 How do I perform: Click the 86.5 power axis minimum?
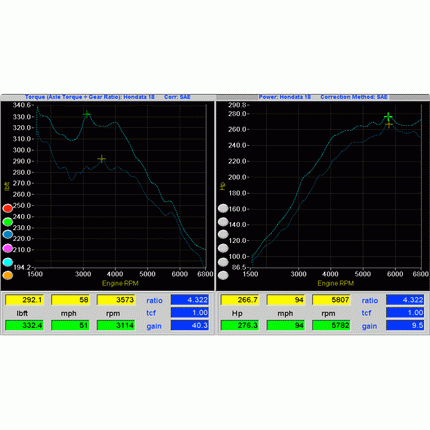coord(239,267)
